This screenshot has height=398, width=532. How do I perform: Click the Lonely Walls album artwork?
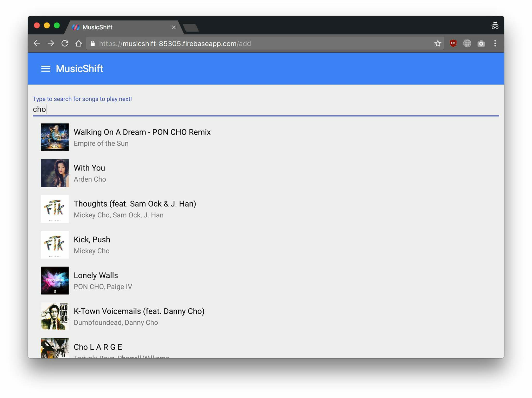point(55,280)
